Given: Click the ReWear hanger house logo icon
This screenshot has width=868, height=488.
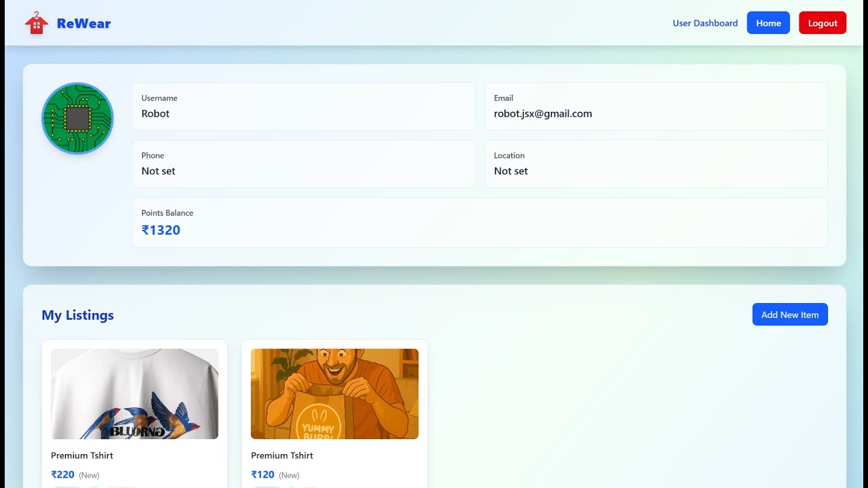Looking at the screenshot, I should (x=37, y=23).
